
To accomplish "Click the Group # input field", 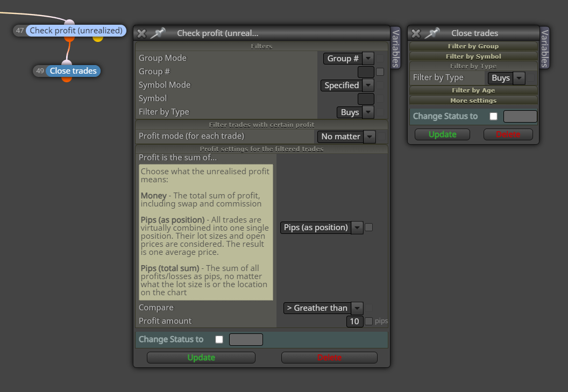I will tap(366, 72).
